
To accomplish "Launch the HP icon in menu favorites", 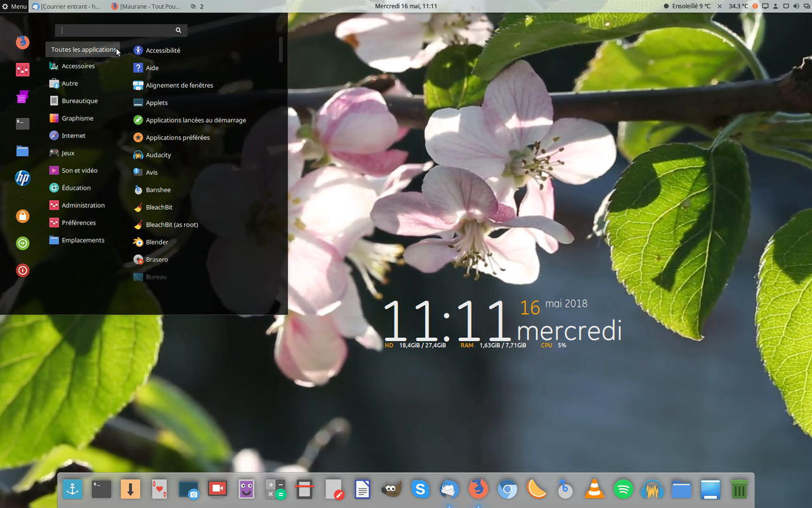I will pos(23,178).
